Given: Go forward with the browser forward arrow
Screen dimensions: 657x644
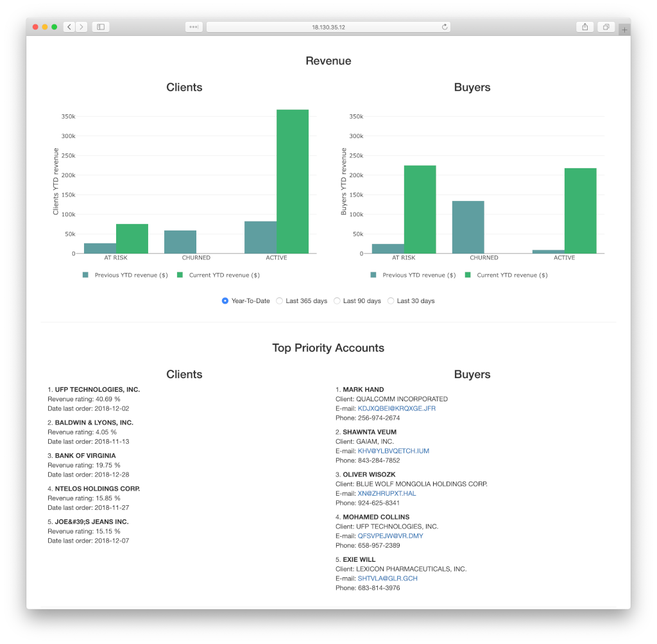Looking at the screenshot, I should click(x=81, y=27).
